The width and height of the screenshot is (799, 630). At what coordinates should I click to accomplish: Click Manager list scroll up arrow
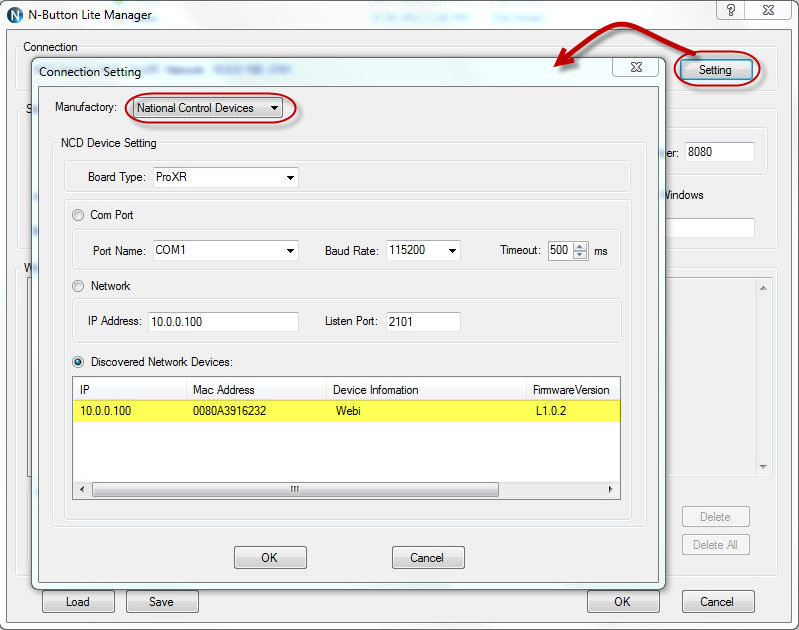[763, 288]
